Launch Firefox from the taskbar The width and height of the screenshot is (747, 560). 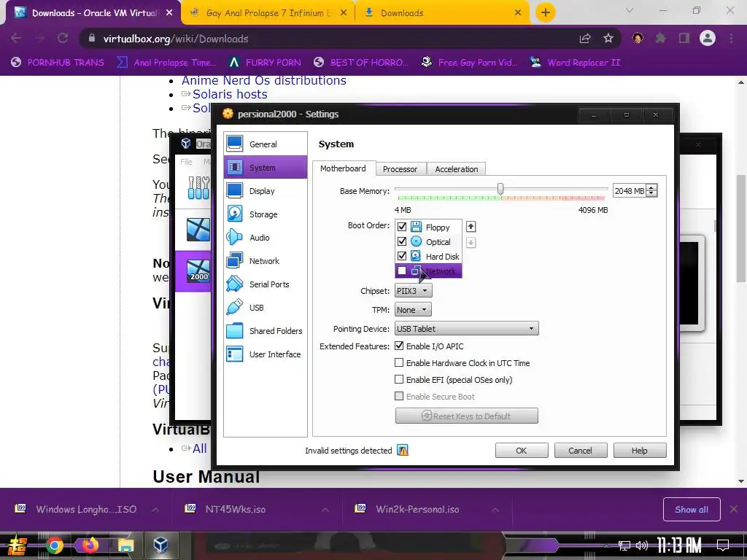(90, 545)
